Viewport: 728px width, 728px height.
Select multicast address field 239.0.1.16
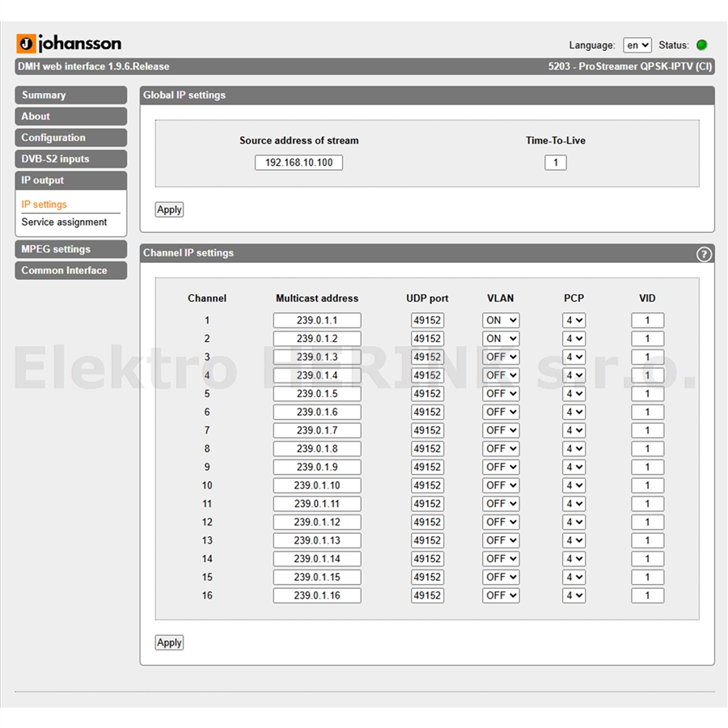(x=317, y=595)
